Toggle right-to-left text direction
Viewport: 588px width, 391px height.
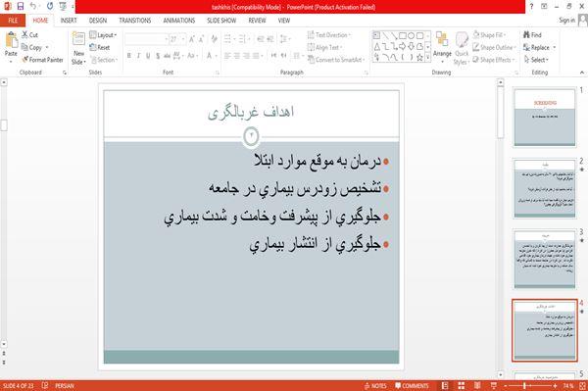click(283, 56)
